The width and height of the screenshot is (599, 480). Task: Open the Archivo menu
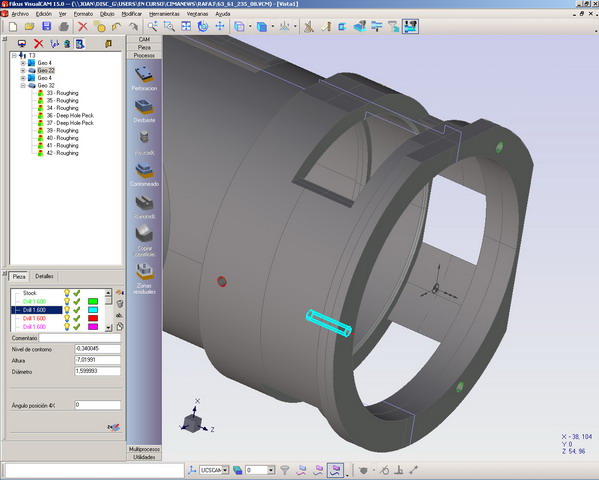20,14
